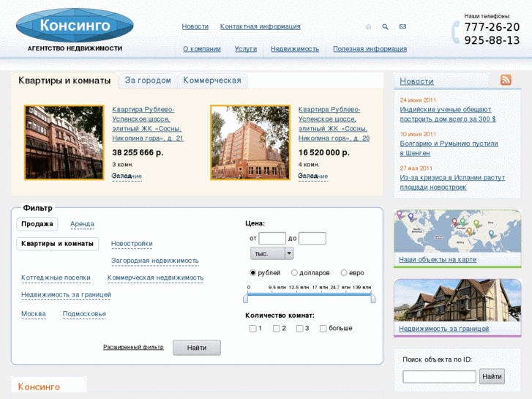Open news about crisis in Испании
The width and height of the screenshot is (532, 399).
pyautogui.click(x=452, y=182)
